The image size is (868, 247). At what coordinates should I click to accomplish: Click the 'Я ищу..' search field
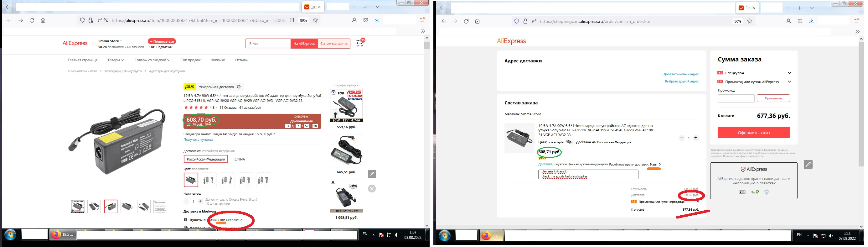point(268,44)
